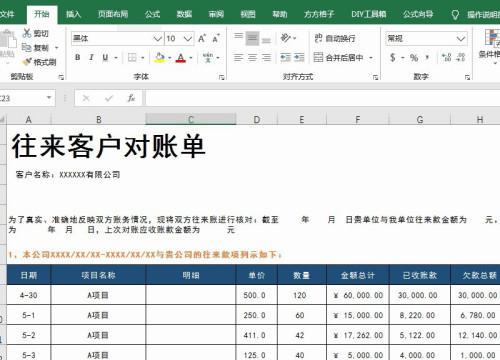This screenshot has height=360, width=500.
Task: Toggle Wrap Text (自动换行)
Action: [335, 38]
